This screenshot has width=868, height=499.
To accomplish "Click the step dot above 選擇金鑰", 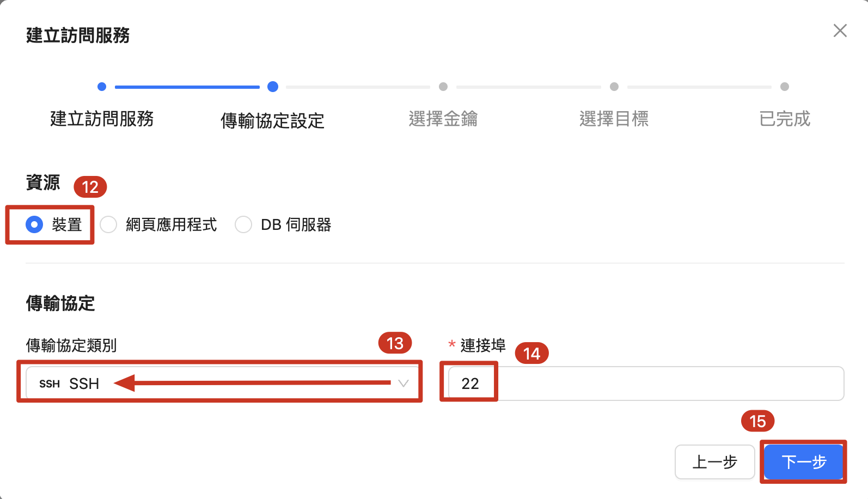I will 443,87.
